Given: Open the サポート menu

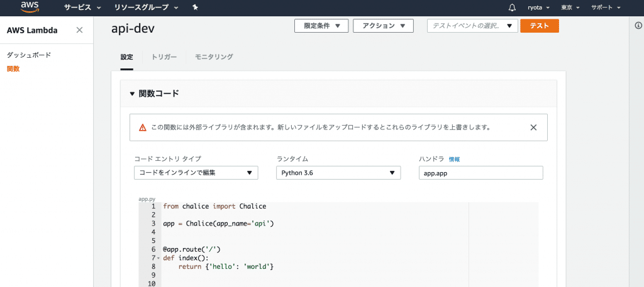Looking at the screenshot, I should 606,8.
